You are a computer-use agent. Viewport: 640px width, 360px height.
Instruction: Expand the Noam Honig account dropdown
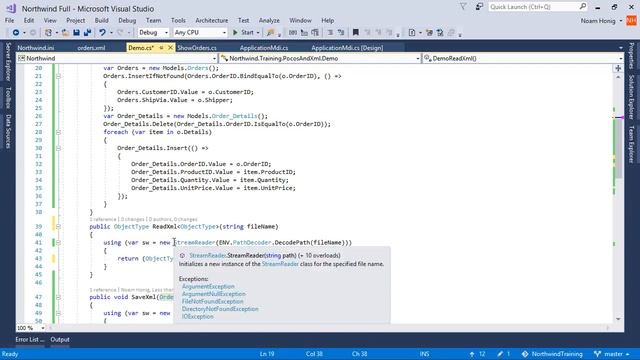pyautogui.click(x=621, y=21)
